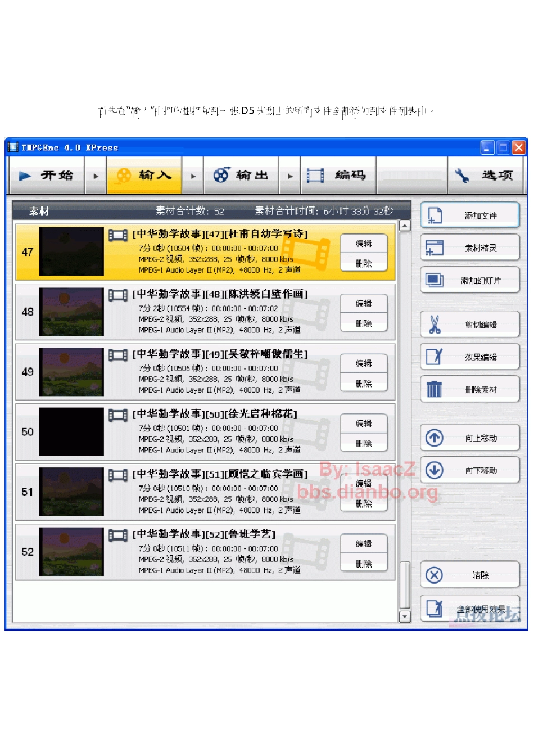Viewport: 534px width, 756px height.
Task: Click the arrow after the 输出 tab
Action: coord(290,175)
